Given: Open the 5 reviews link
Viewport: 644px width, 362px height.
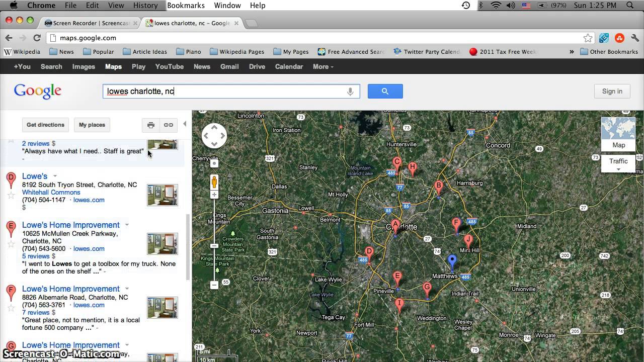Looking at the screenshot, I should (x=36, y=256).
